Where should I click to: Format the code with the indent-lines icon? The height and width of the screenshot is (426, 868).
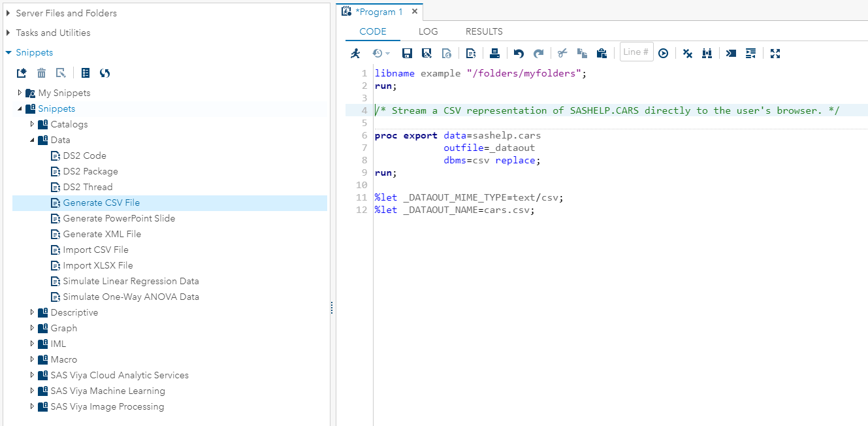[x=750, y=54]
